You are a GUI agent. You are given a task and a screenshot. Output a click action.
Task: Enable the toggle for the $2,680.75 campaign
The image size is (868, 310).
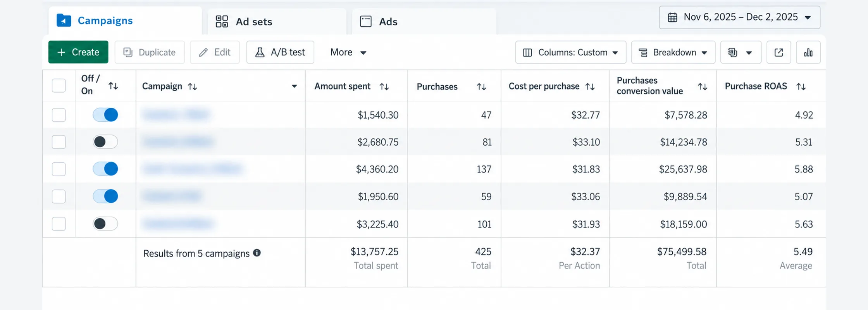tap(105, 142)
